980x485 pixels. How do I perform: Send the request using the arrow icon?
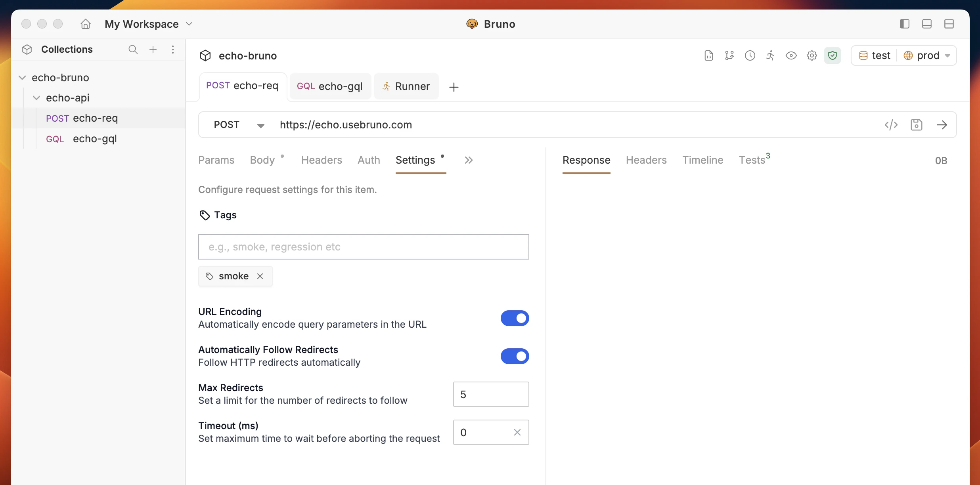tap(943, 124)
